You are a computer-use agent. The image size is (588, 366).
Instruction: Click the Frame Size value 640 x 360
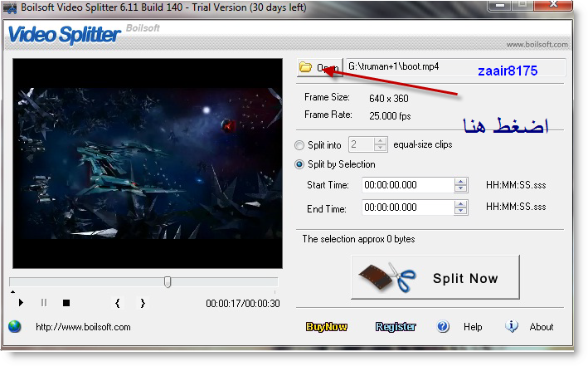coord(388,99)
